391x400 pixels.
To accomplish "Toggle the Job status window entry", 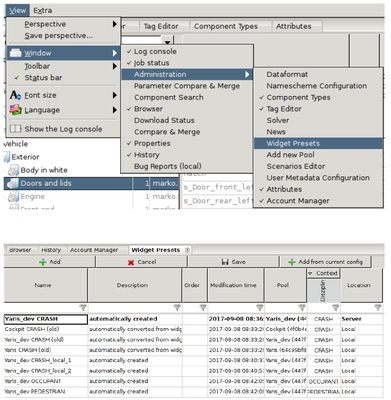I will (x=187, y=63).
